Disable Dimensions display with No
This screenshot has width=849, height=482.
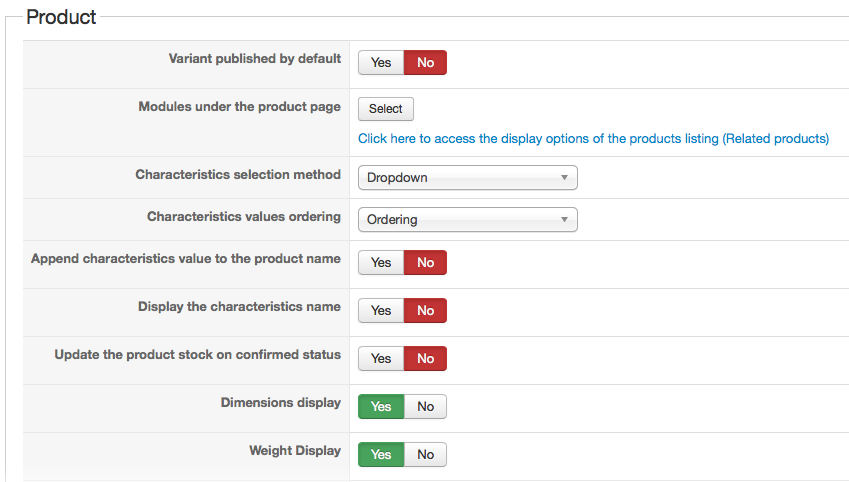click(x=425, y=407)
